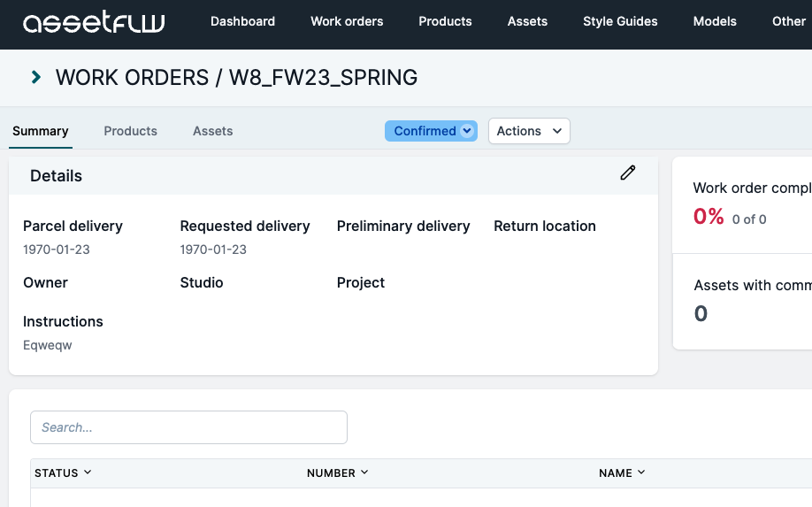Viewport: 812px width, 507px height.
Task: Expand the breadcrumb chevron before WORK ORDERS
Action: coord(35,77)
